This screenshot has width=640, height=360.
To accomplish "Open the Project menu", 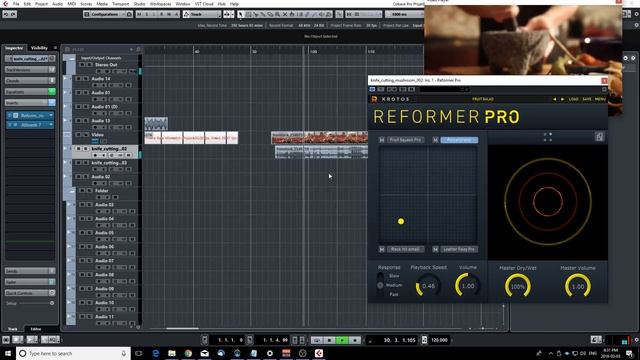I will [x=41, y=4].
